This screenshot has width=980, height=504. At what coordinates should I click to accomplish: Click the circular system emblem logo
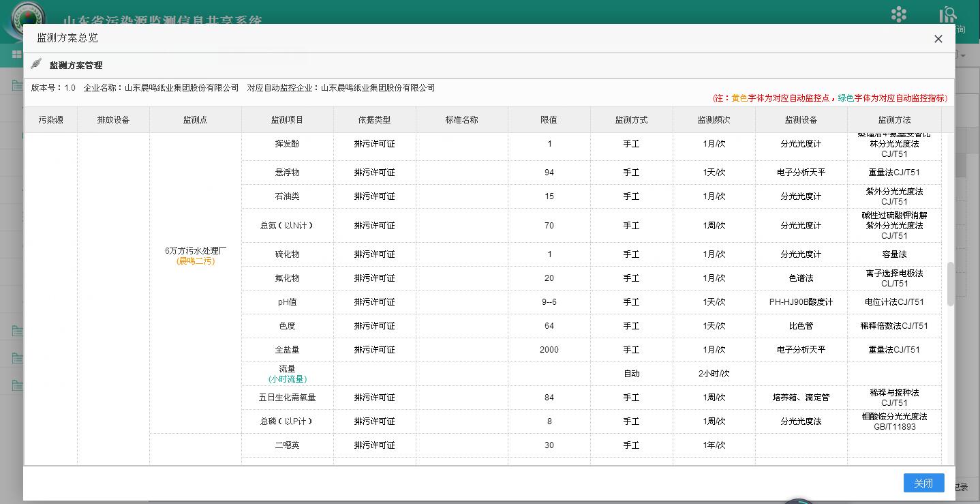[27, 14]
